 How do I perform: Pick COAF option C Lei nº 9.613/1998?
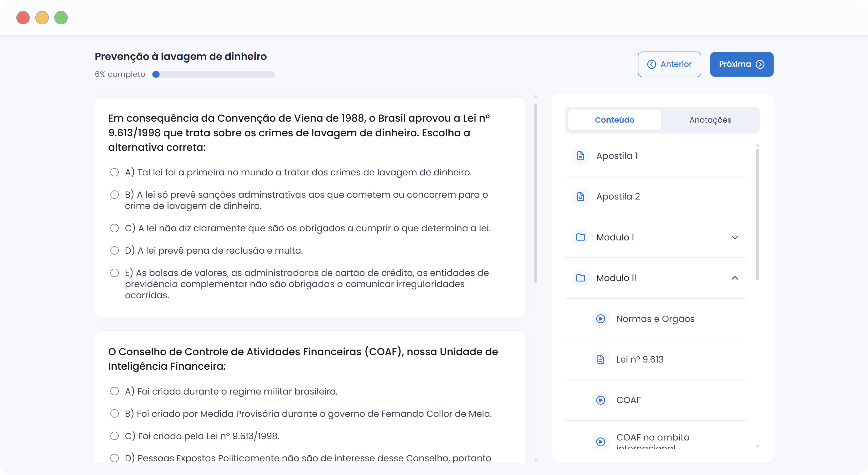tap(115, 436)
